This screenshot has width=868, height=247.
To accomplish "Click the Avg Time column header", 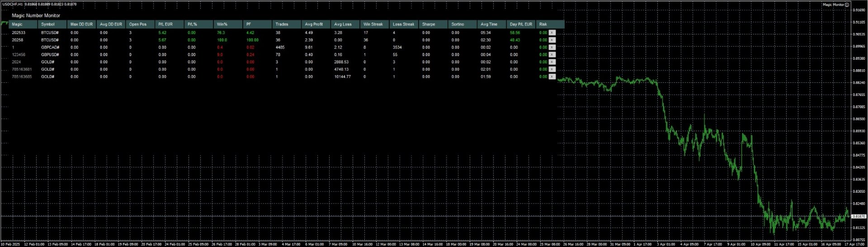I will (x=491, y=24).
